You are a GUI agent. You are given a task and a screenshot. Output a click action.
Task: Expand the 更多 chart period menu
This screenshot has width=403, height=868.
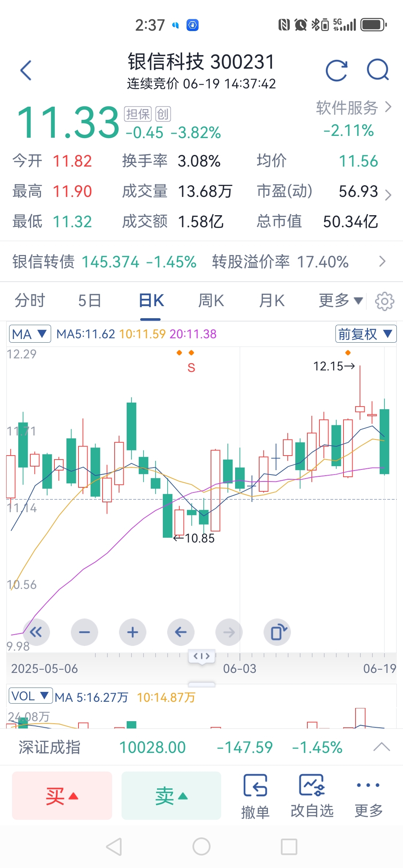(340, 301)
